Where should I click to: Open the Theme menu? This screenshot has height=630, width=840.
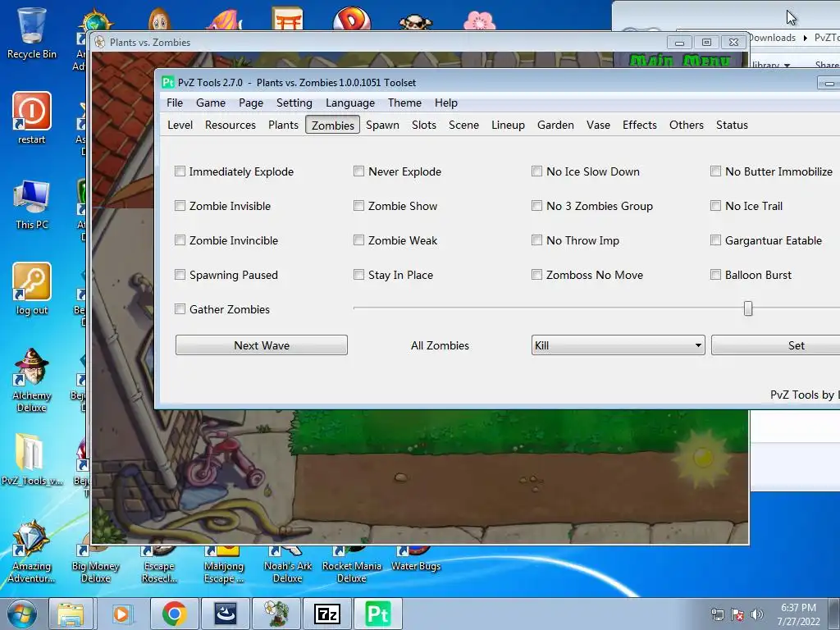404,103
